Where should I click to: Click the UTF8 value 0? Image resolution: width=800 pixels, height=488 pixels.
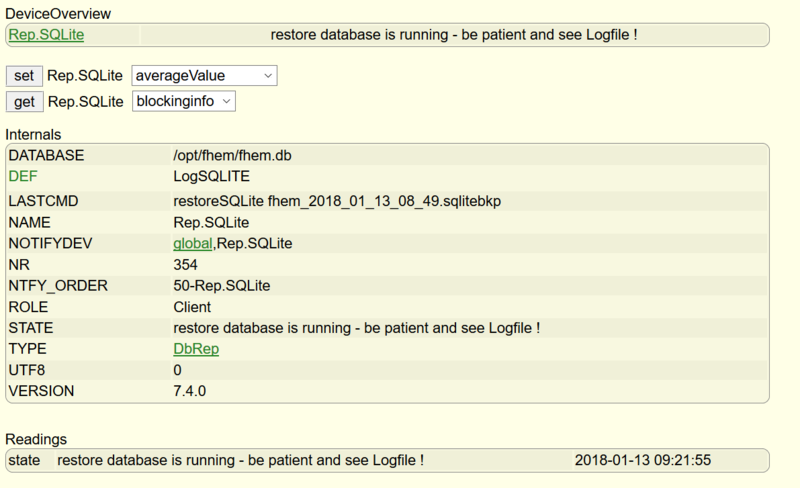tap(178, 370)
